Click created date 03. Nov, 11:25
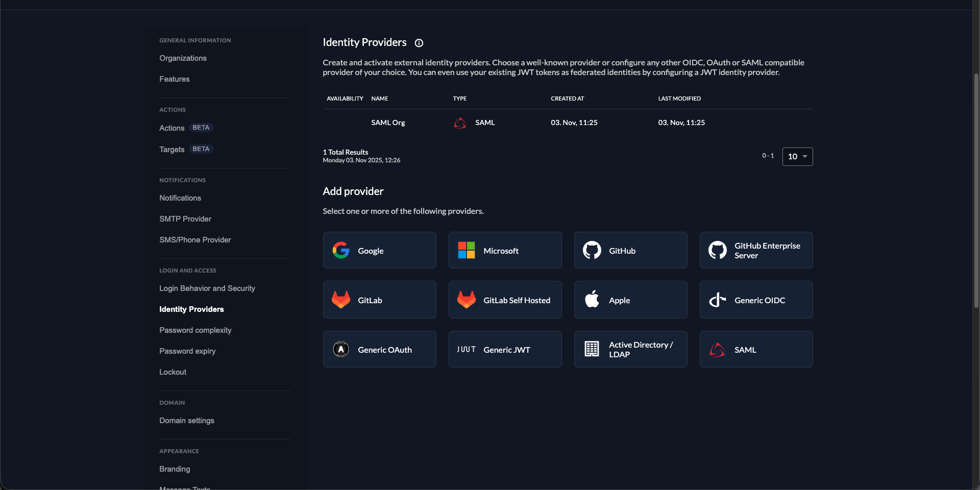The height and width of the screenshot is (490, 980). 574,122
